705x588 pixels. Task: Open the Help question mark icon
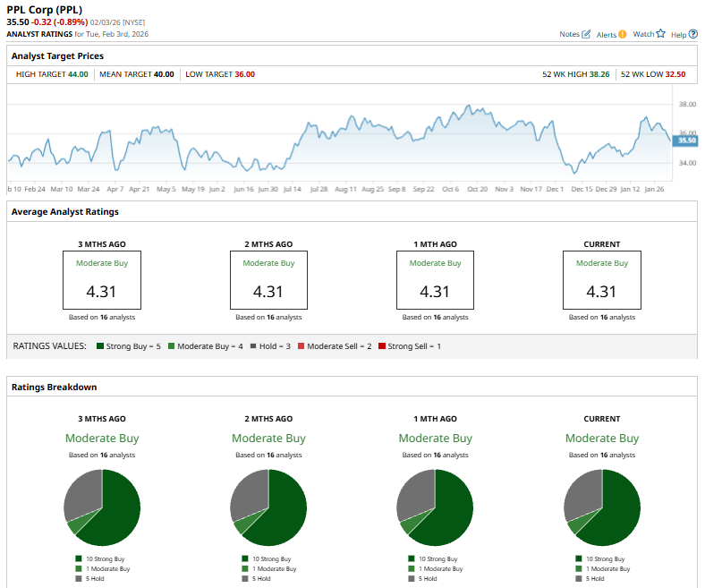tap(693, 34)
